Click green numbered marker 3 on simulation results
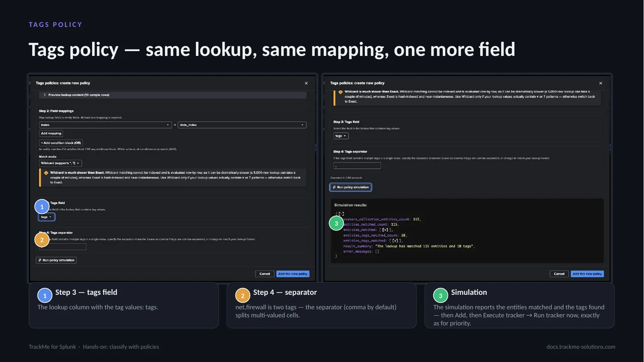Viewport: 644px width, 362px height. (x=336, y=223)
